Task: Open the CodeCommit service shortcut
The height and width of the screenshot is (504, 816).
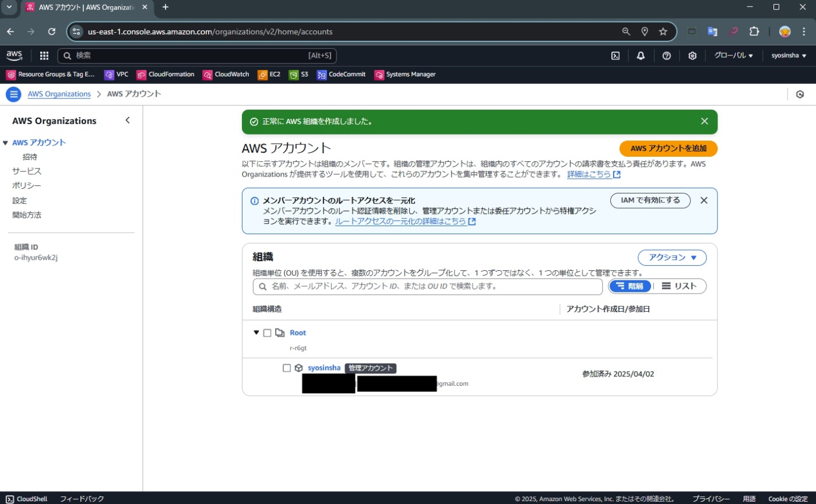Action: (x=342, y=75)
